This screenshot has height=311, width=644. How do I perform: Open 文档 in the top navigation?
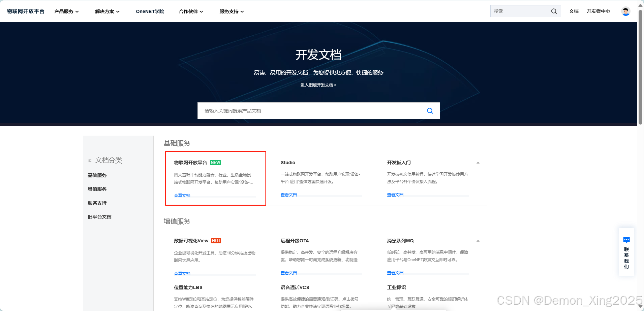coord(574,11)
